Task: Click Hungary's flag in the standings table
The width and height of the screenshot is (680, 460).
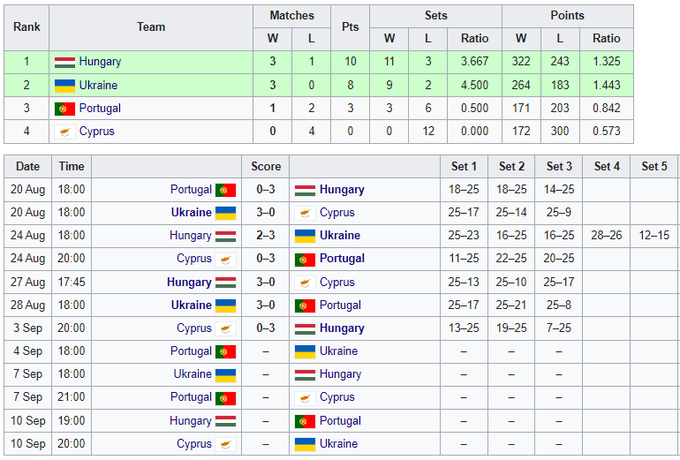Action: [x=65, y=62]
